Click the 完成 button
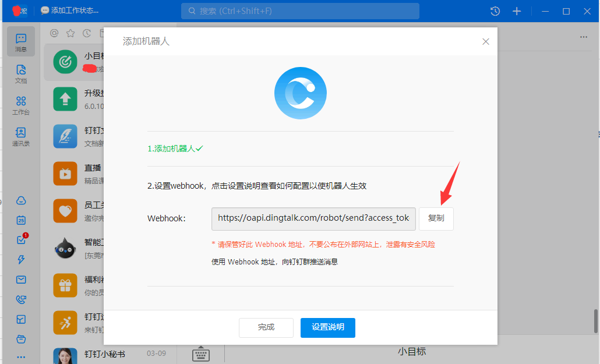Screen dimensions: 600x364 (x=266, y=327)
